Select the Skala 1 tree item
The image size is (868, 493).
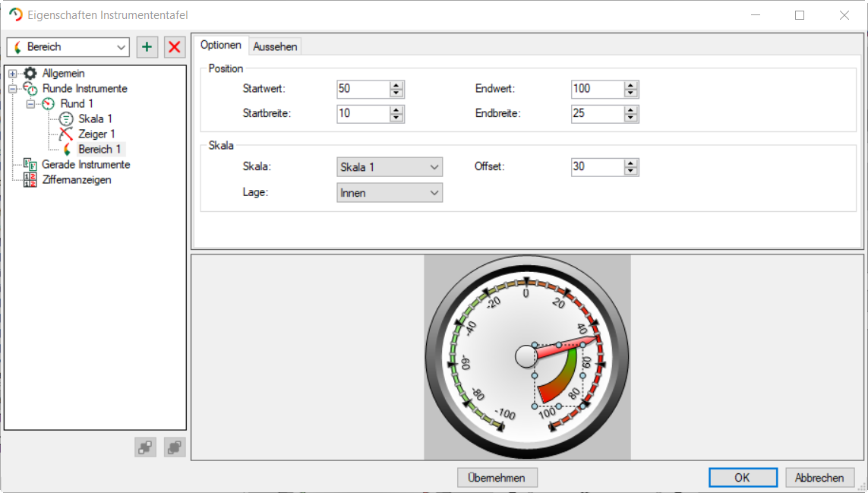coord(95,119)
